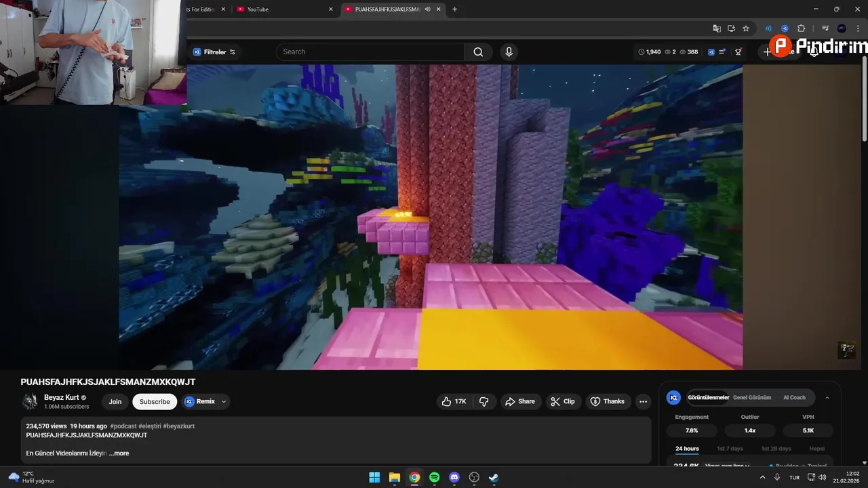Viewport: 868px width, 488px height.
Task: Open the vidIQ extension in Chrome toolbar
Action: (x=785, y=28)
